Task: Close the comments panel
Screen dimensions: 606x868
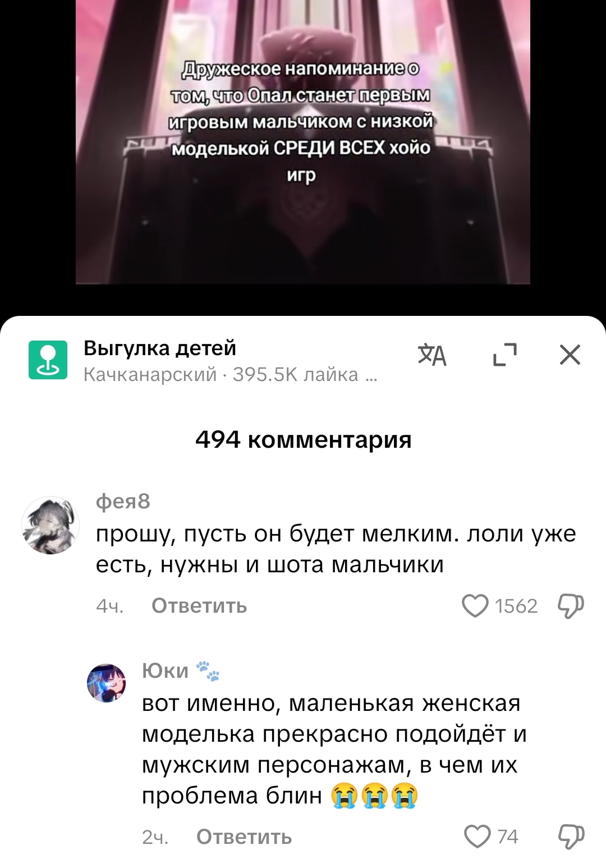Action: coord(570,355)
